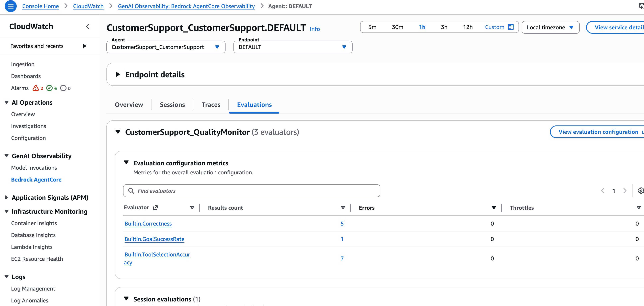The image size is (644, 306).
Task: Open the Builtin.GoalSuccessRate evaluator link
Action: pyautogui.click(x=154, y=239)
